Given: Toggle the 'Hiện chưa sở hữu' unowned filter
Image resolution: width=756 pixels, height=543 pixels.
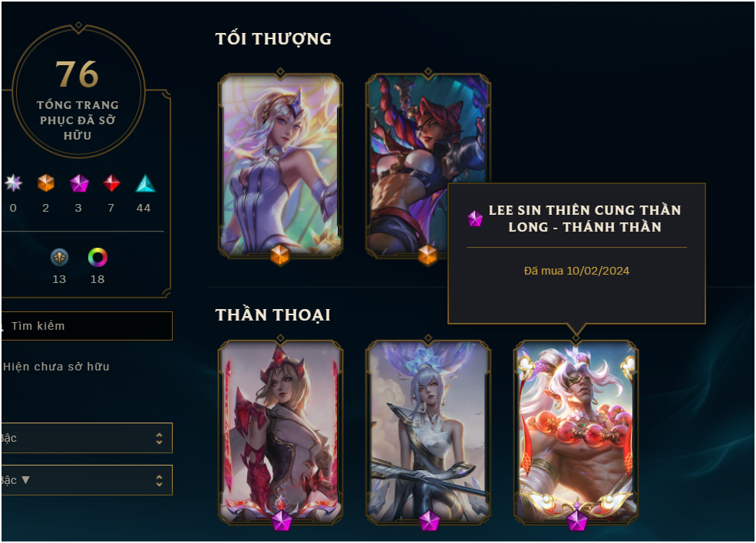Looking at the screenshot, I should click(x=56, y=367).
